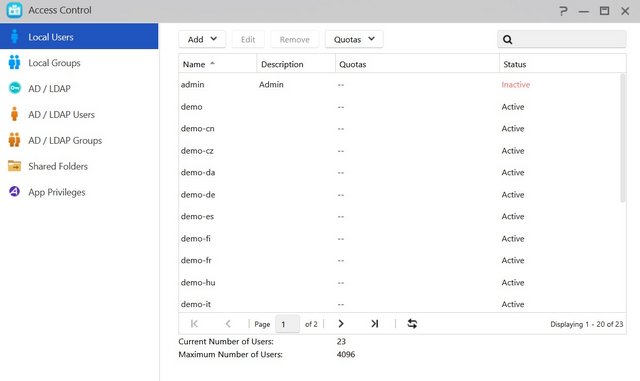
Task: Click the Remove button
Action: point(294,39)
